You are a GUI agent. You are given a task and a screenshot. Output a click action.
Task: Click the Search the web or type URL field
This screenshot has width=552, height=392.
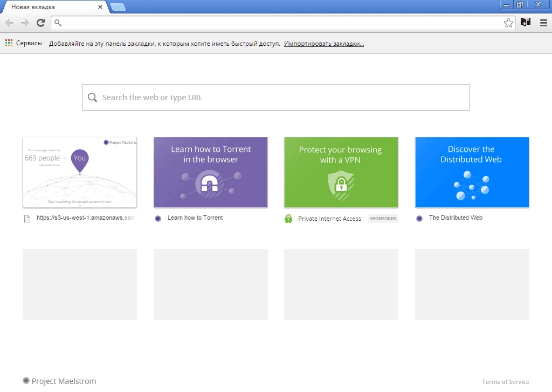276,97
